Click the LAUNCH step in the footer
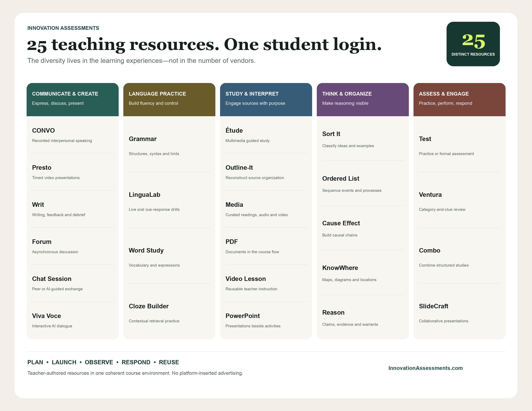This screenshot has height=411, width=532. (x=64, y=362)
